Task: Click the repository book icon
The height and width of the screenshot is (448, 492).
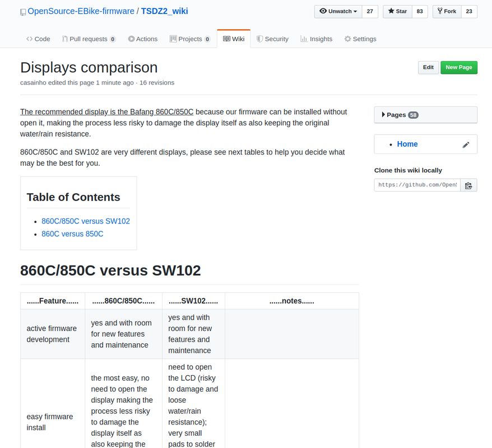Action: [x=23, y=12]
